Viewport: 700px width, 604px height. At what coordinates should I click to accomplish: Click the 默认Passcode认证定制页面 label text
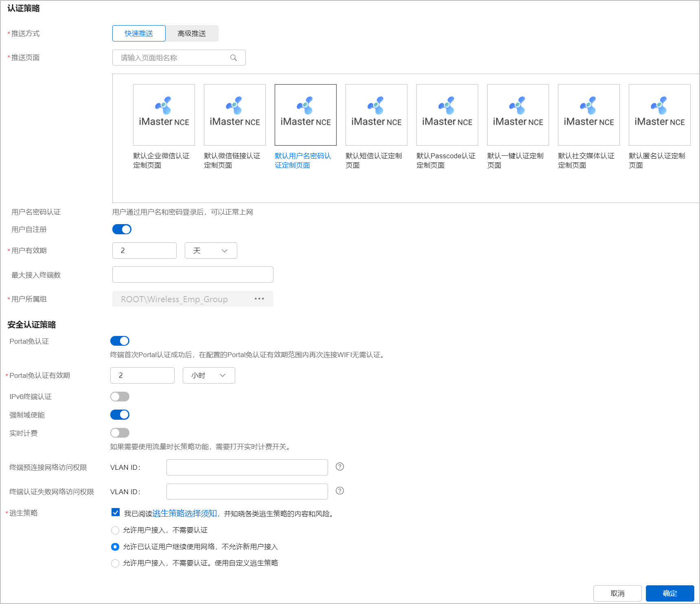tap(446, 161)
